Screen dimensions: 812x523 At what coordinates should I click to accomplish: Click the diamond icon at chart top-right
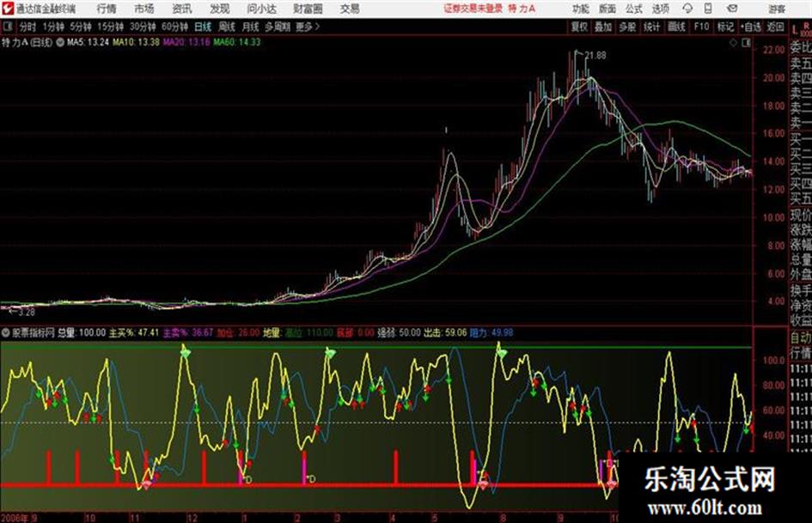[x=733, y=43]
